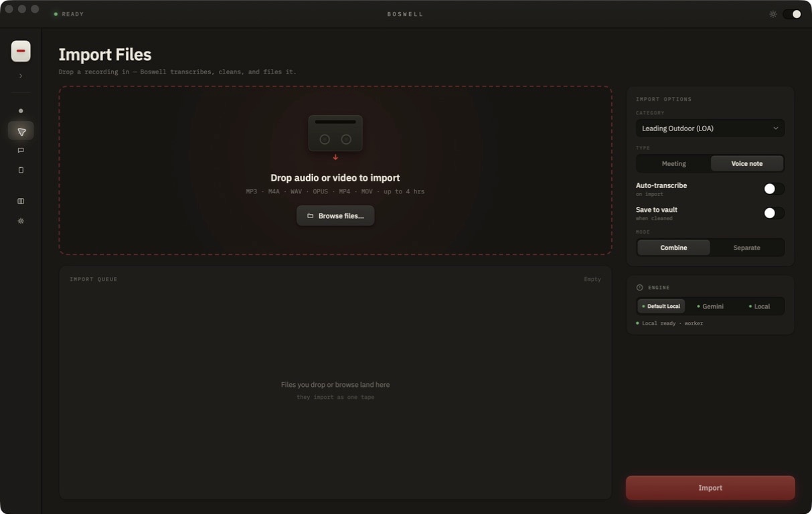812x514 pixels.
Task: Click the IMPORT OPTIONS label
Action: point(663,99)
